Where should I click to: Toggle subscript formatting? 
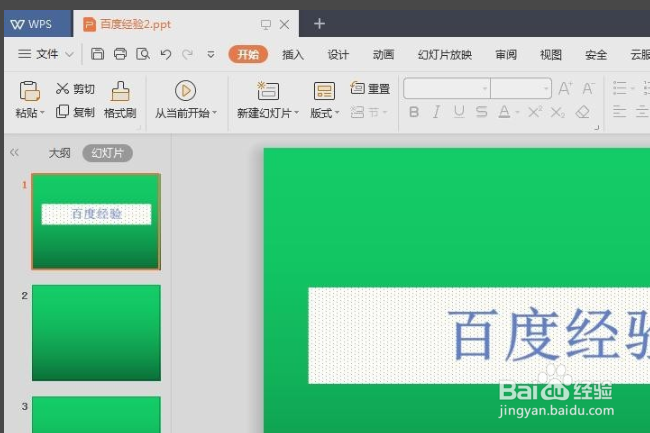coord(558,112)
